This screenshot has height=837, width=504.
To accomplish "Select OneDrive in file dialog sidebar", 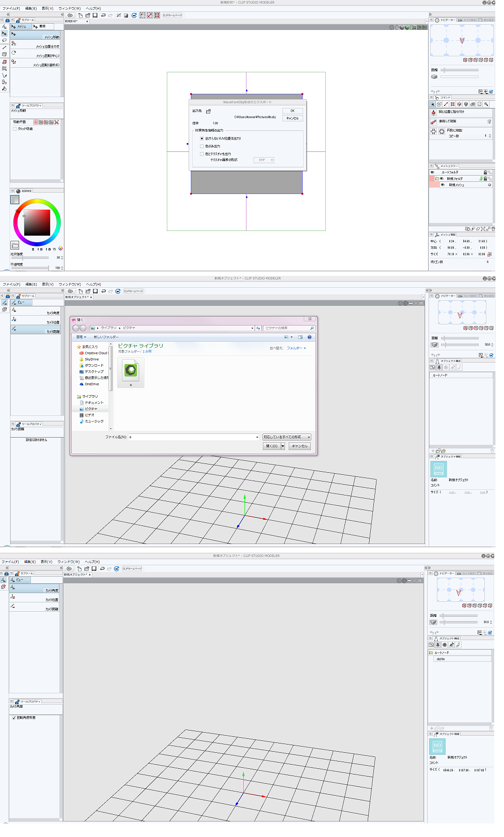I will click(x=89, y=384).
